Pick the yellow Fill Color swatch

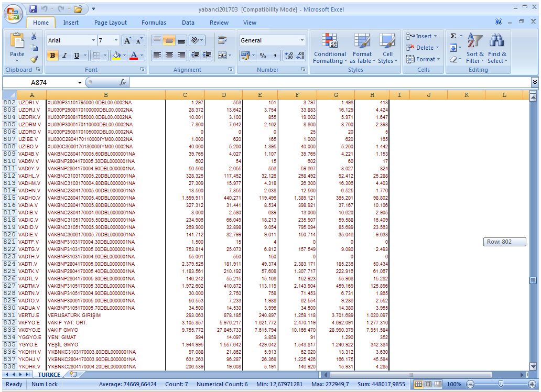point(116,55)
